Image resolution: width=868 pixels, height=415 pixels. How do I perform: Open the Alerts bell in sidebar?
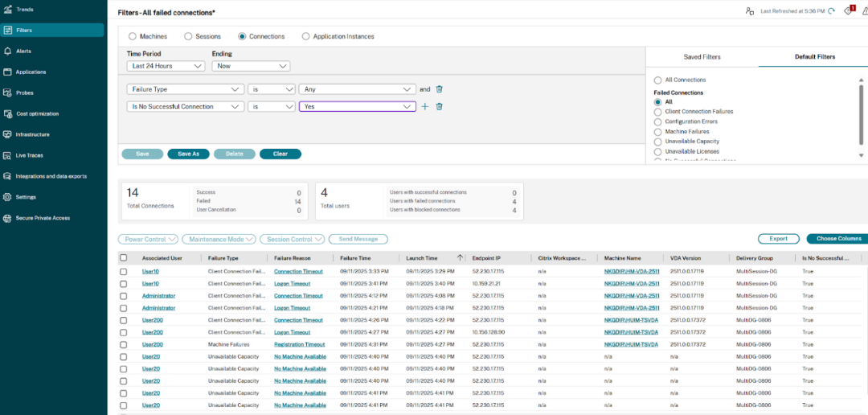pos(24,51)
